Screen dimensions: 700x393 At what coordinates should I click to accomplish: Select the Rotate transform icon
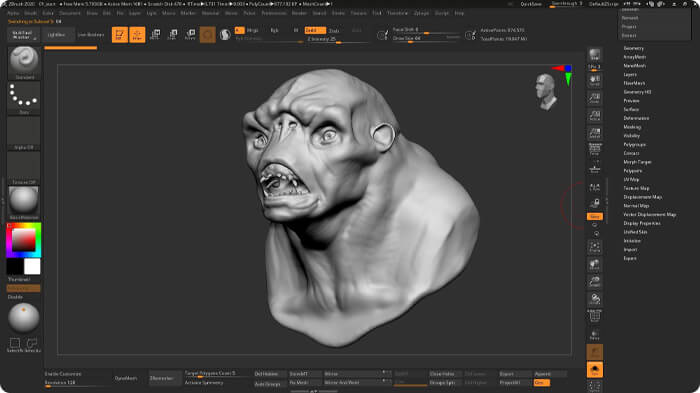(x=190, y=35)
